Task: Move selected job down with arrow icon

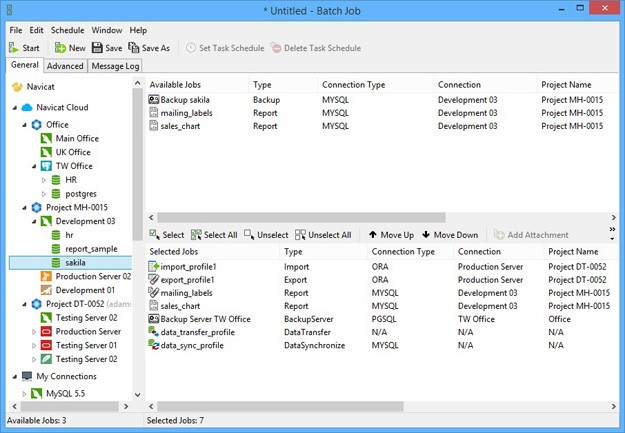Action: point(426,234)
